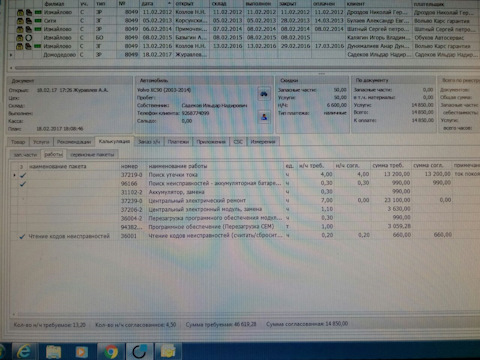This screenshot has width=480, height=360.
Task: Launch Internet Explorer from the taskbar
Action: pos(24,351)
